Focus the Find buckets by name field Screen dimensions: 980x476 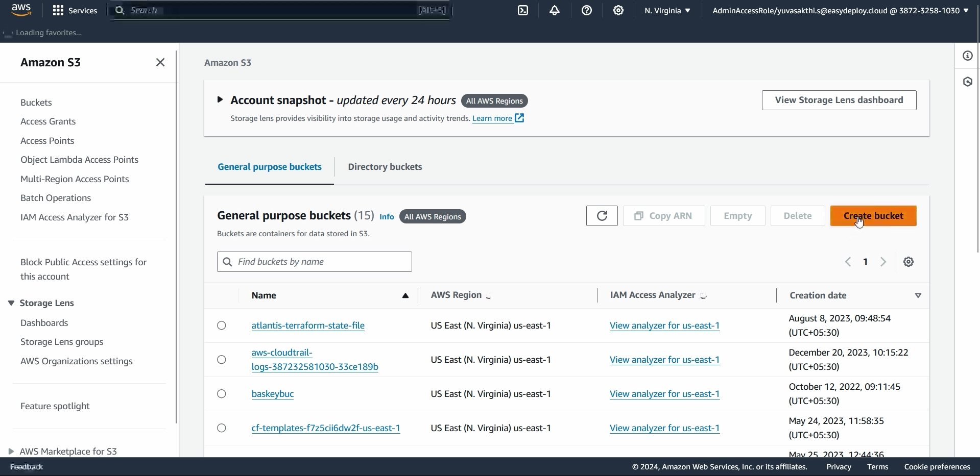point(315,262)
